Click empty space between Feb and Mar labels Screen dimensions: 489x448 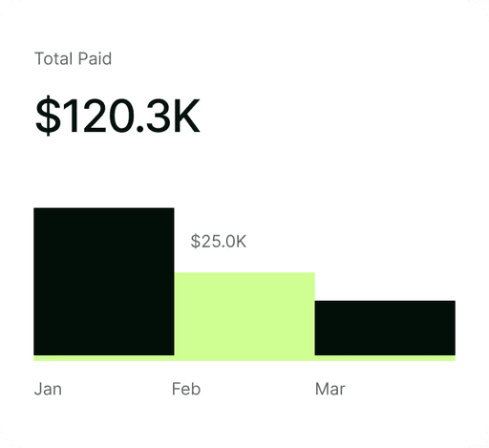(258, 389)
